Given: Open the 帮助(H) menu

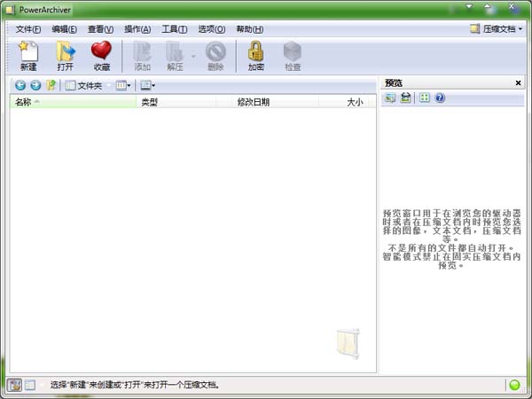Looking at the screenshot, I should coord(250,29).
